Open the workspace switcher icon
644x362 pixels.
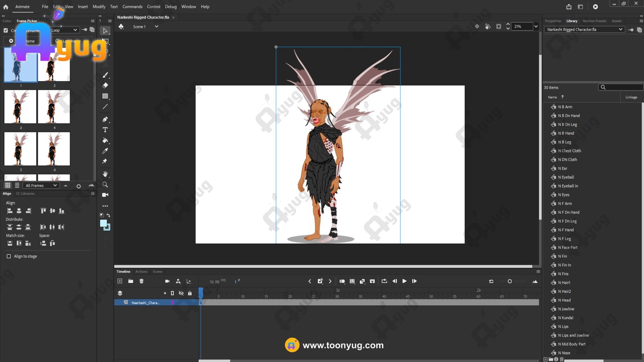pyautogui.click(x=580, y=7)
